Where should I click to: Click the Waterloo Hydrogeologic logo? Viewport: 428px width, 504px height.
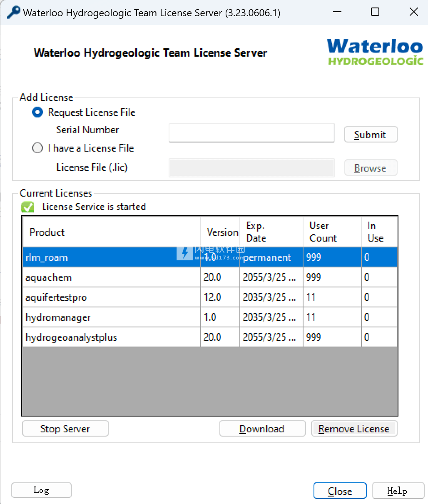(375, 52)
